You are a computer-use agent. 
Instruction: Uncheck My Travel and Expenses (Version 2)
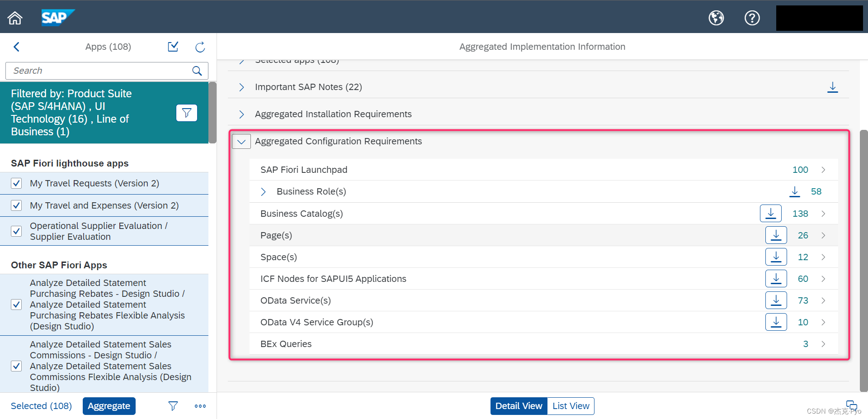(x=16, y=205)
